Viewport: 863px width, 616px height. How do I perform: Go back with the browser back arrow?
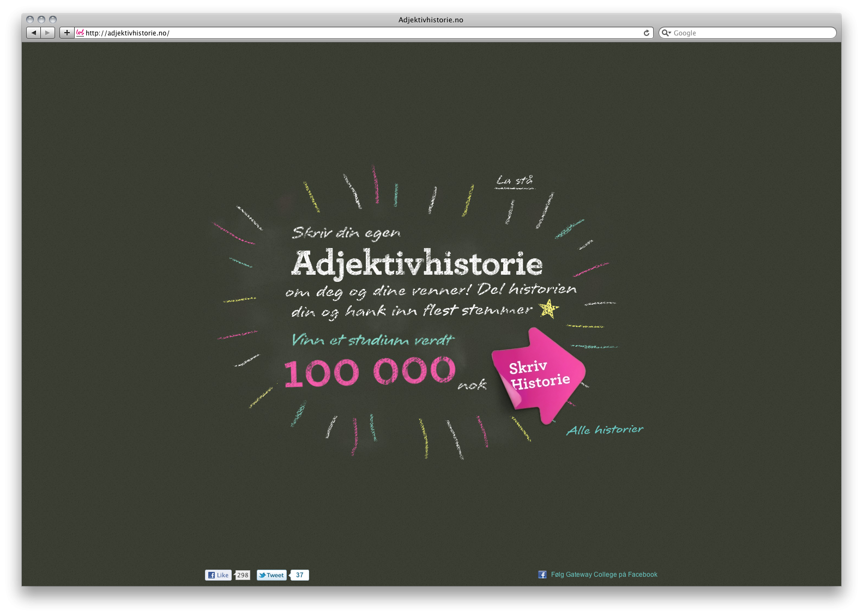pyautogui.click(x=34, y=33)
